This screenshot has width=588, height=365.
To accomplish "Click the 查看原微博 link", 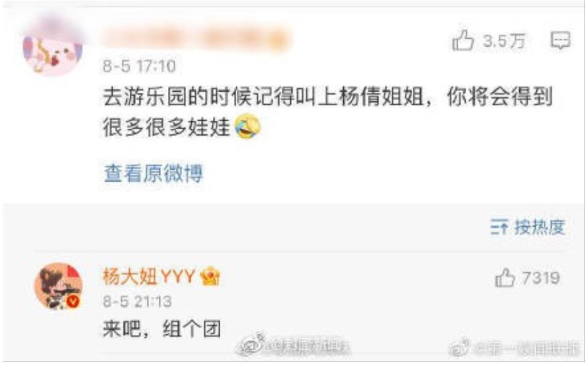I will 153,174.
